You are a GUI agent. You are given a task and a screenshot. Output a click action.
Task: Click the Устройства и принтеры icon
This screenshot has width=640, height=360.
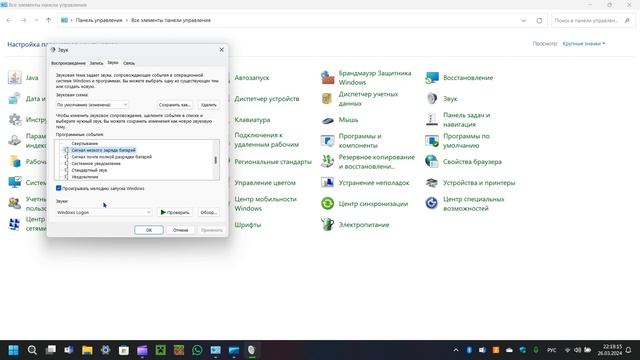432,182
